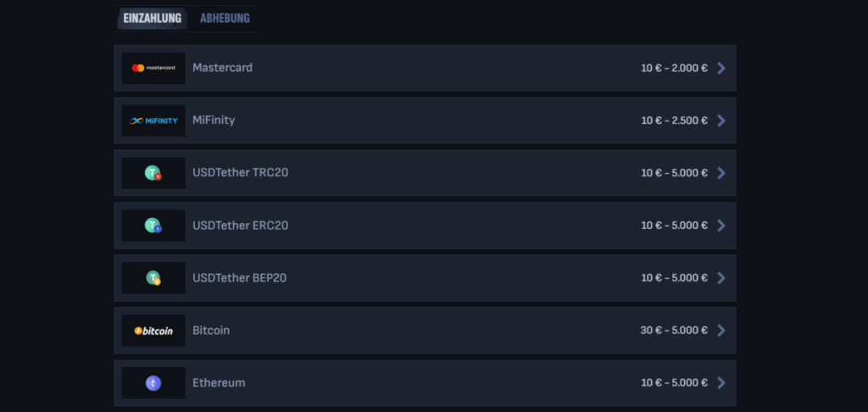Expand Mastercard row with chevron arrow
868x412 pixels.
pyautogui.click(x=721, y=68)
